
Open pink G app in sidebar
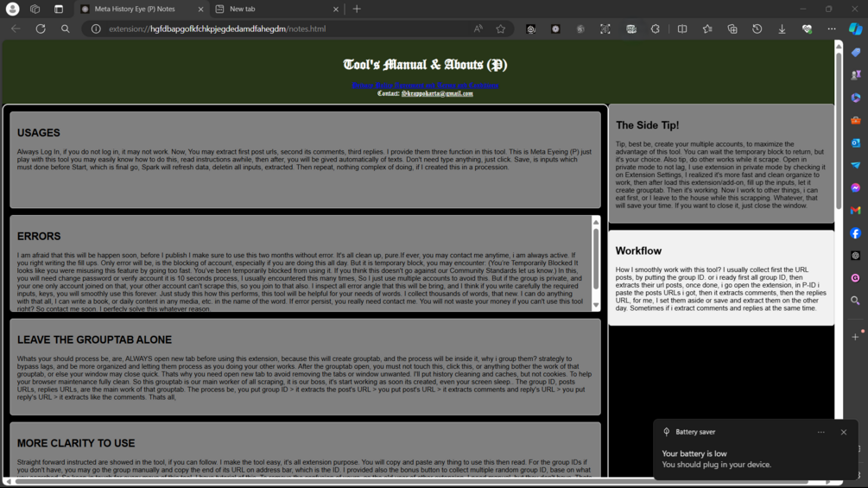click(855, 278)
